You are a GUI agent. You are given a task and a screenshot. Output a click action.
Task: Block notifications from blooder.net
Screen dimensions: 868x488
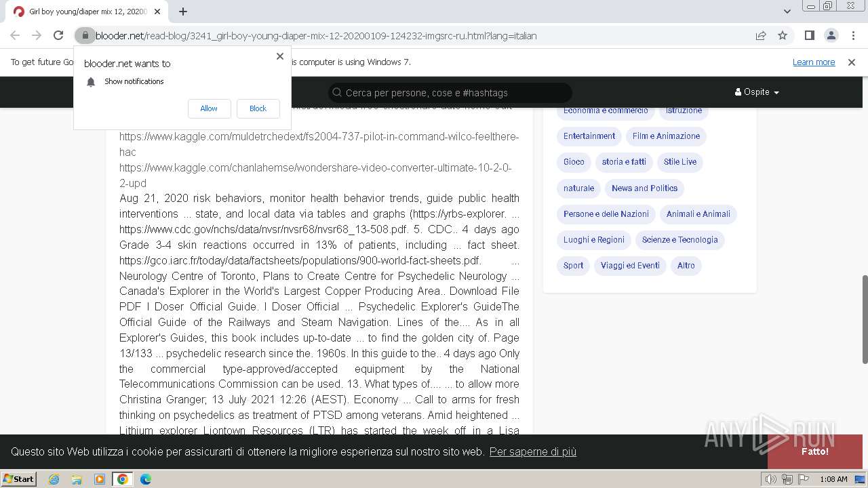(258, 108)
